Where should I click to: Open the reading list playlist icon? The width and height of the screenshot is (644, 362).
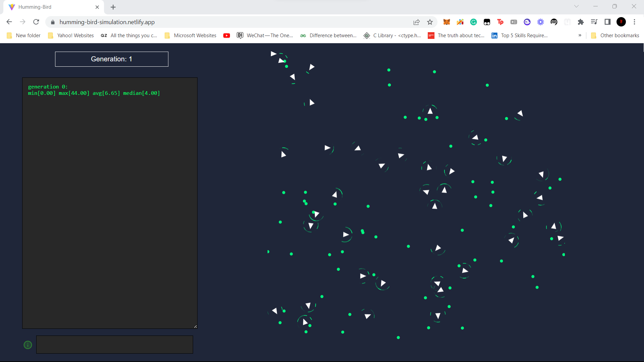[594, 22]
